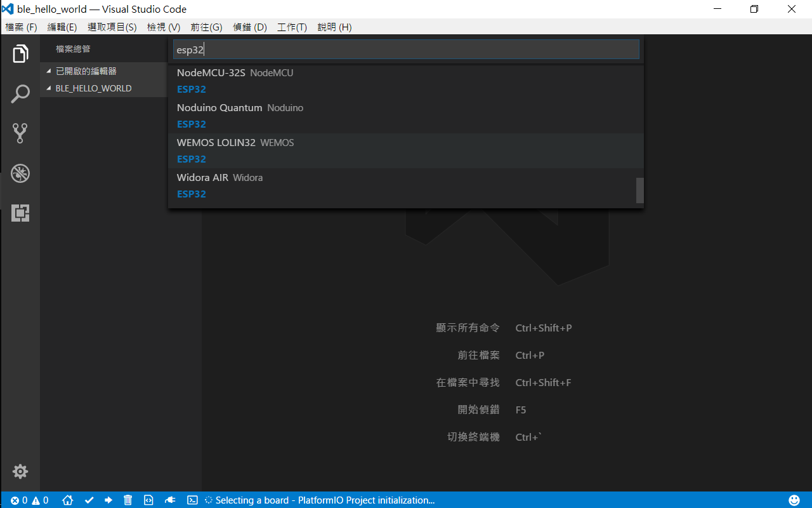This screenshot has width=812, height=508.
Task: Open the Source Control view
Action: pyautogui.click(x=20, y=133)
